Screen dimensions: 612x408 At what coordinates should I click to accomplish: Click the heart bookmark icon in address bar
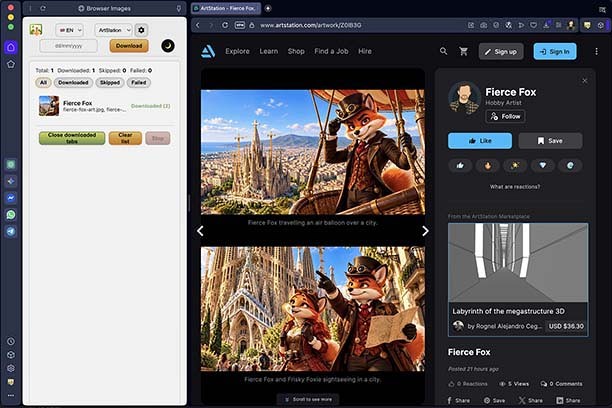pos(533,25)
